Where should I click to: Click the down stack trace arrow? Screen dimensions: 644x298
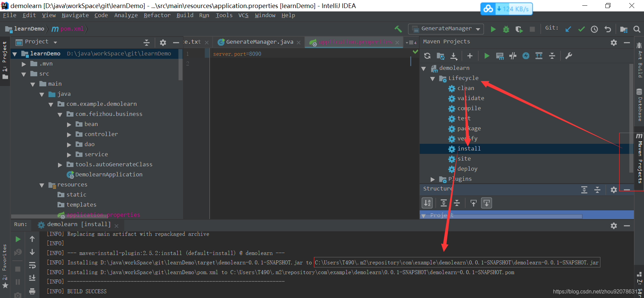point(32,252)
